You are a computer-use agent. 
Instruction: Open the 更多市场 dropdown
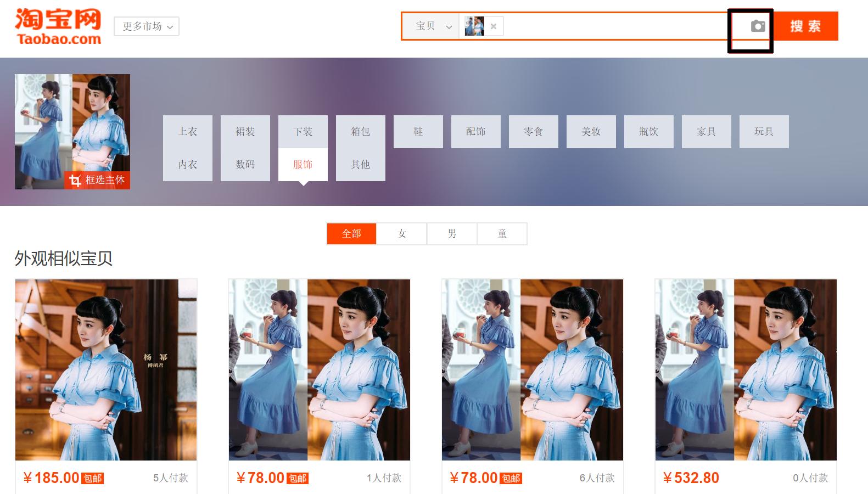click(x=147, y=26)
